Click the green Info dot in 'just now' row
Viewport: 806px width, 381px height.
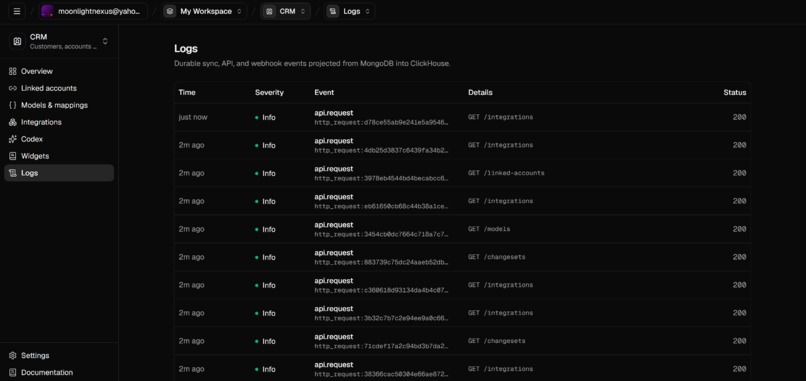click(257, 118)
